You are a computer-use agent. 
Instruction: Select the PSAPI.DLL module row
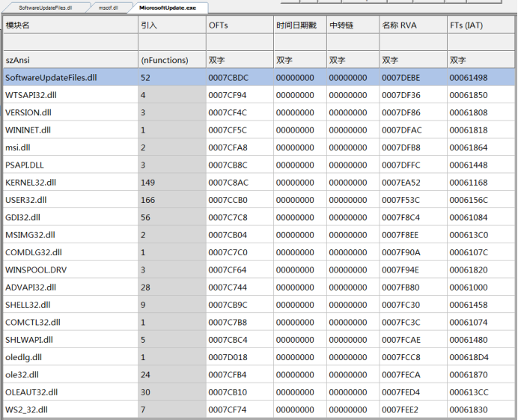click(259, 165)
